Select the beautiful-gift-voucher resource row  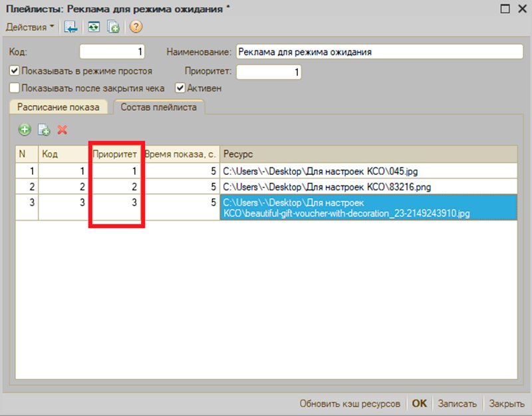click(267, 207)
